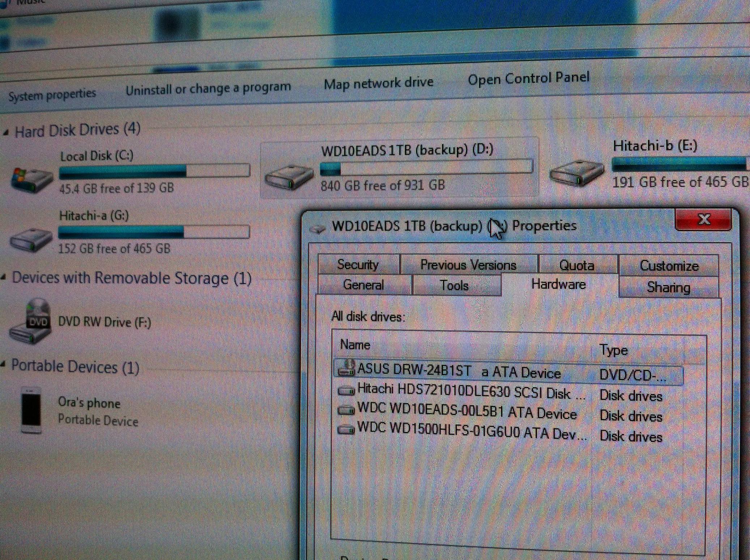Image resolution: width=750 pixels, height=560 pixels.
Task: Select the Hitachi-b (E:) drive icon
Action: click(576, 173)
